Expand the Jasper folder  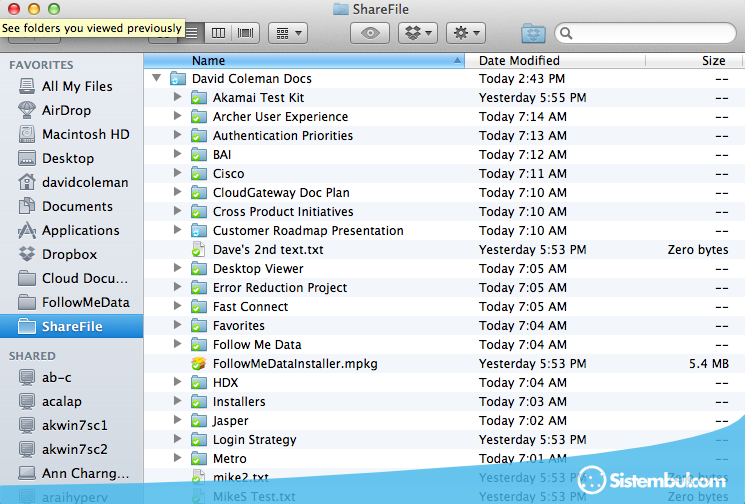tap(177, 420)
